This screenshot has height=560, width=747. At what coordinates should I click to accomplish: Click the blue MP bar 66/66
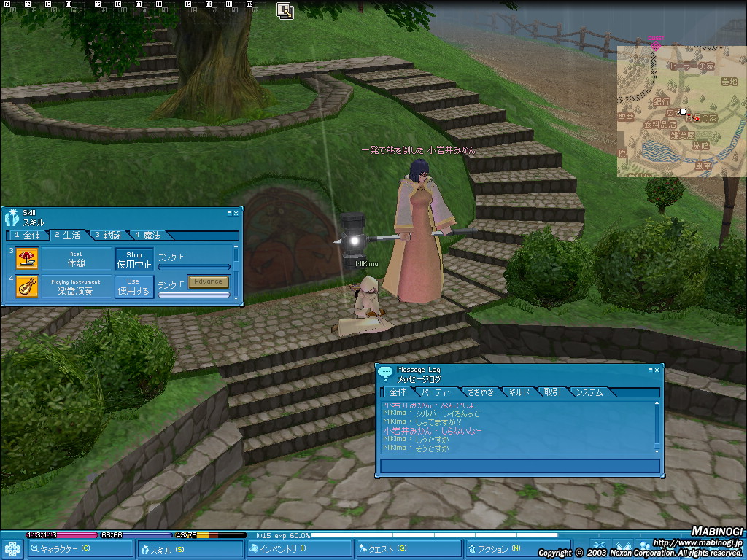click(x=135, y=535)
